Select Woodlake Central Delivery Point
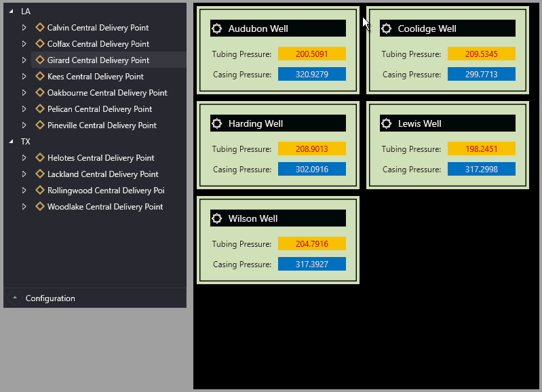 pyautogui.click(x=105, y=207)
